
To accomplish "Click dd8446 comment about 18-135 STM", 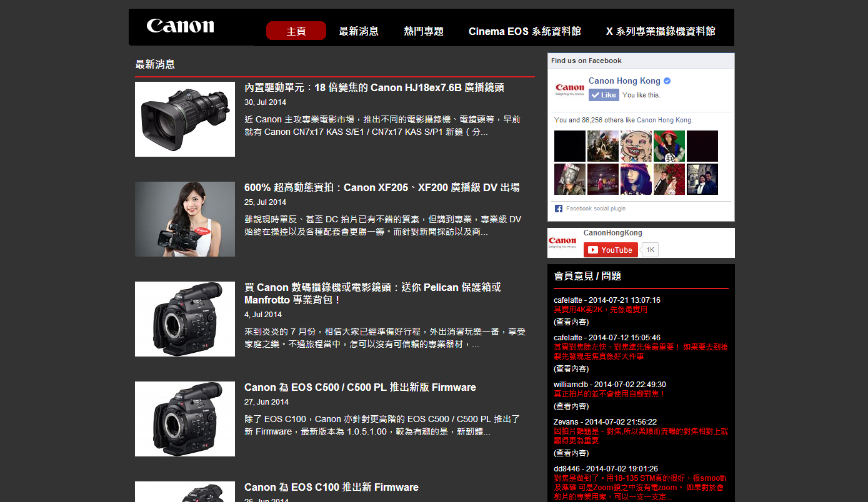I will click(x=640, y=488).
